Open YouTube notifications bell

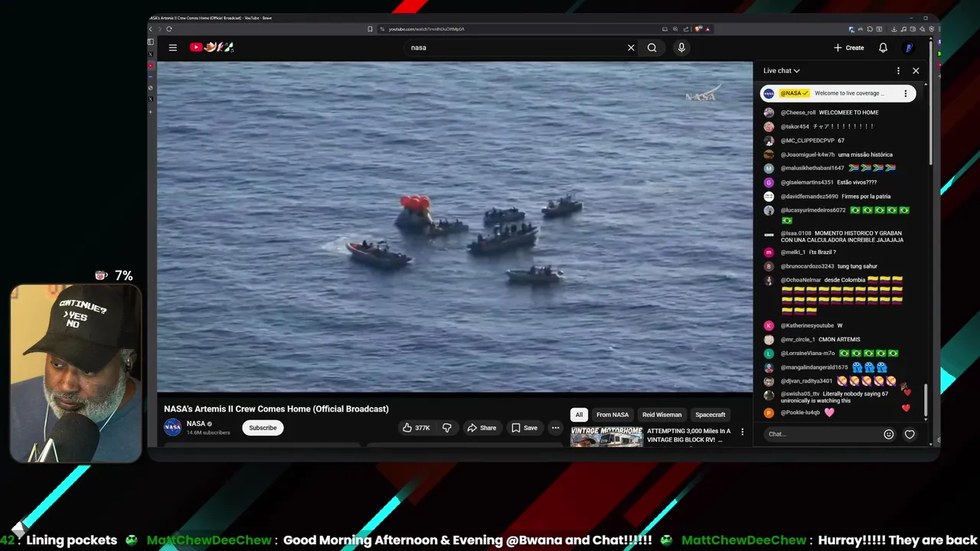883,47
